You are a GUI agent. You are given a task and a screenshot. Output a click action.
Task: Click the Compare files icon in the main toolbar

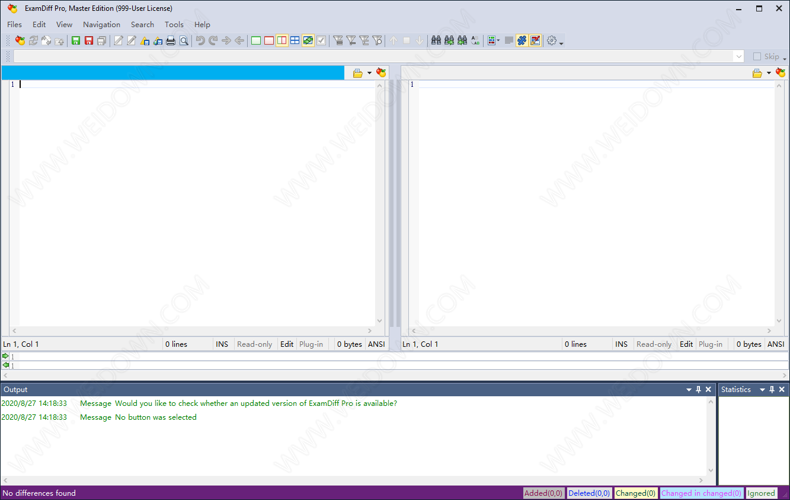point(20,41)
